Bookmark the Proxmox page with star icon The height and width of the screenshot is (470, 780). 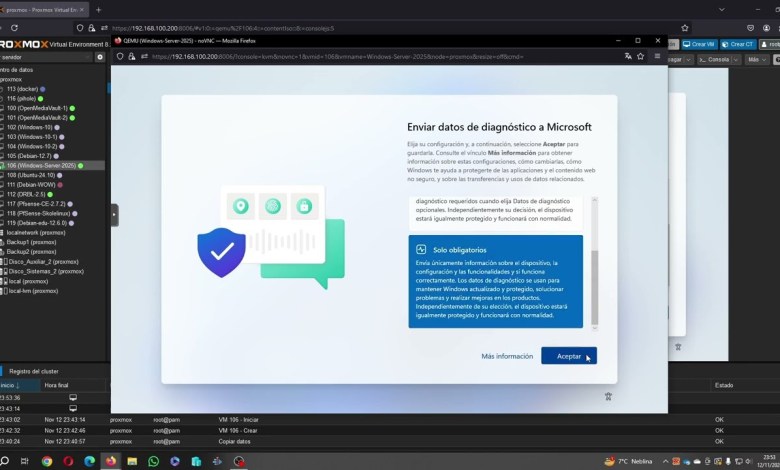pos(685,28)
